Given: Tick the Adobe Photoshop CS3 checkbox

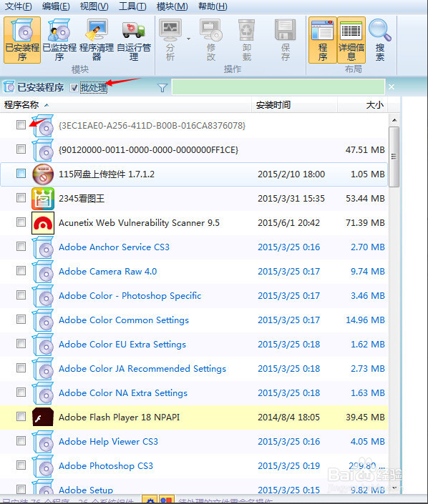Looking at the screenshot, I should (x=21, y=465).
